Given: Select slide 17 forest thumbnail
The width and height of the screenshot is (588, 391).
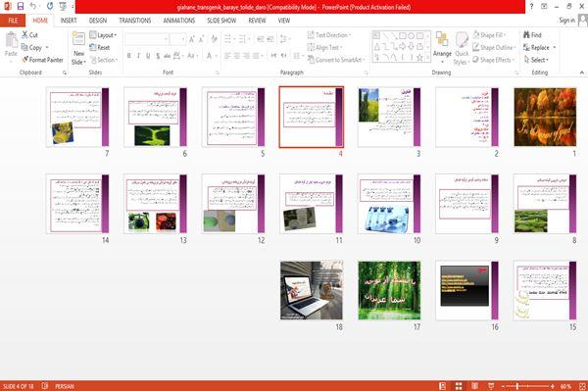Looking at the screenshot, I should pos(389,290).
